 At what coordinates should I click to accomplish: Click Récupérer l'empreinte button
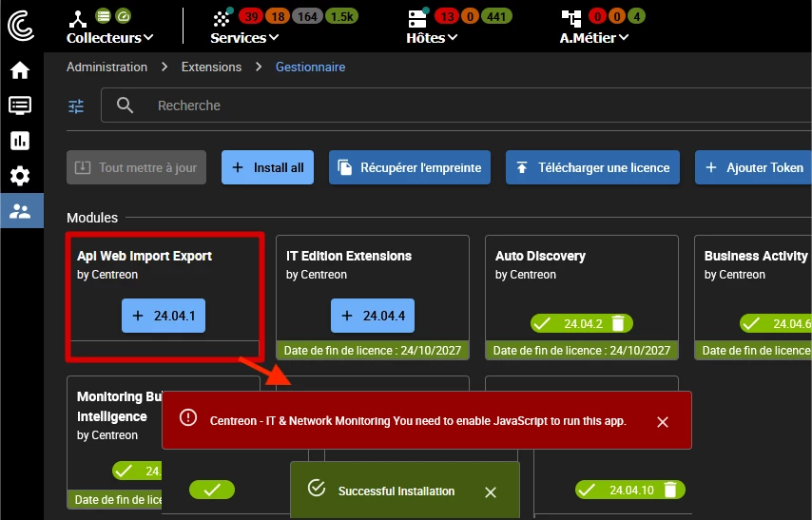(x=410, y=167)
